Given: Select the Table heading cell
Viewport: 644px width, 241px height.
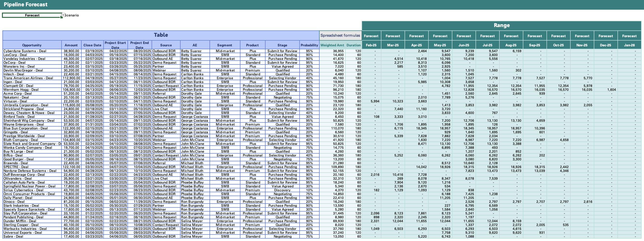Looking at the screenshot, I should 161,35.
